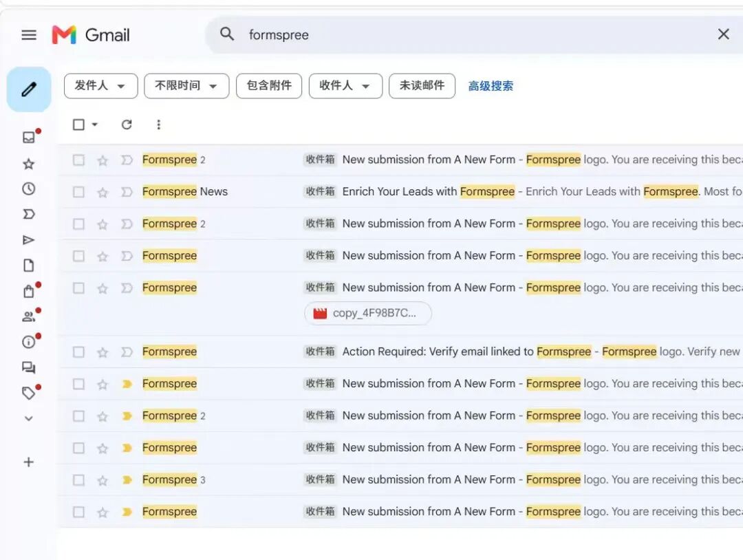Image resolution: width=743 pixels, height=560 pixels.
Task: Tick the select-all checkbox above the list
Action: (x=78, y=125)
